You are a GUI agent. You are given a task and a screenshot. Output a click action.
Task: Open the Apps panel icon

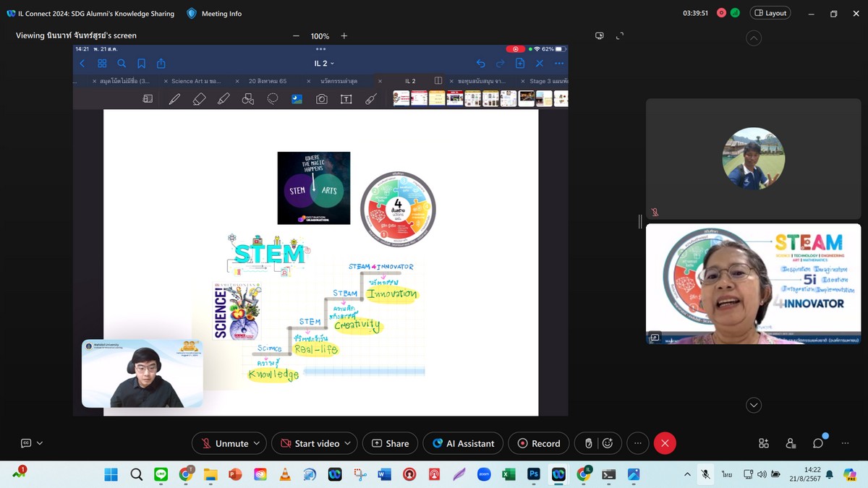pyautogui.click(x=764, y=443)
